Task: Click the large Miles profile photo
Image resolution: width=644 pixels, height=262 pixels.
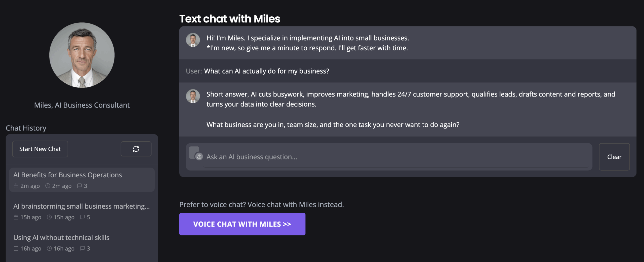Action: (x=82, y=55)
